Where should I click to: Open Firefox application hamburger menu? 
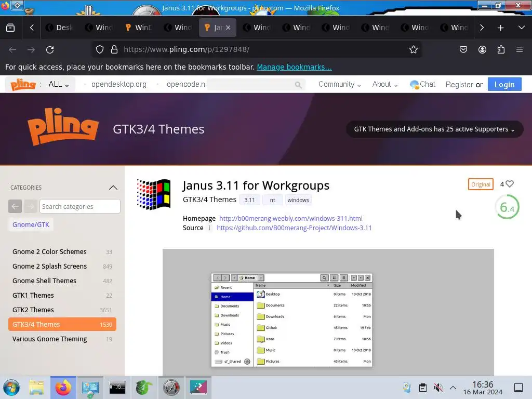pyautogui.click(x=520, y=49)
